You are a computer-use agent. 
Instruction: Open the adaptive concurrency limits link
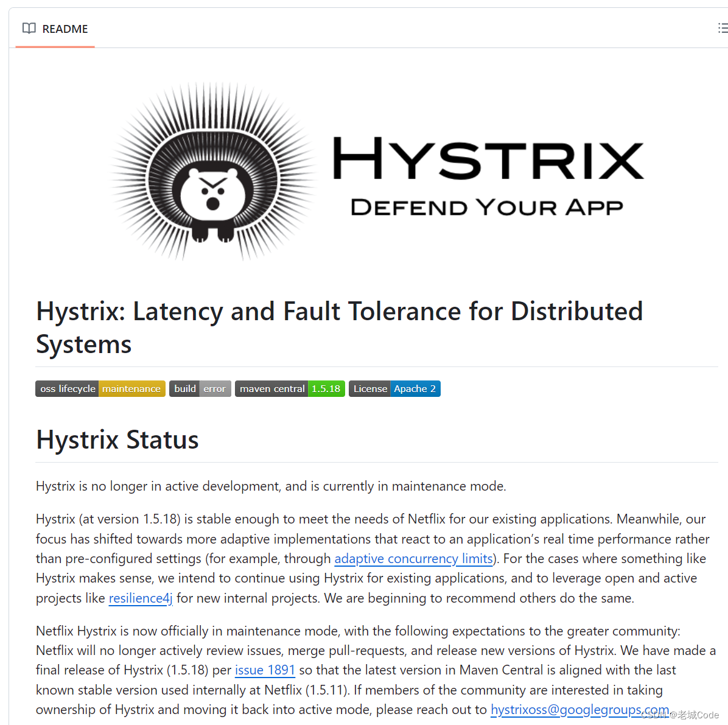[413, 558]
